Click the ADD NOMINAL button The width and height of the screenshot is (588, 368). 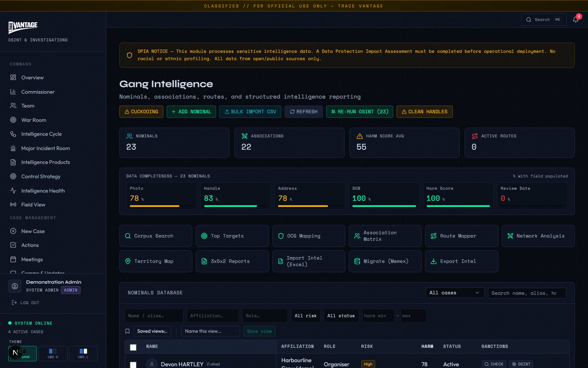[191, 112]
